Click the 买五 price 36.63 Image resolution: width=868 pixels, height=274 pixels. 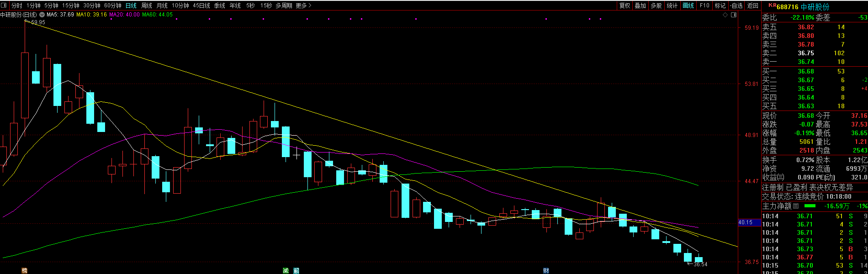[806, 106]
